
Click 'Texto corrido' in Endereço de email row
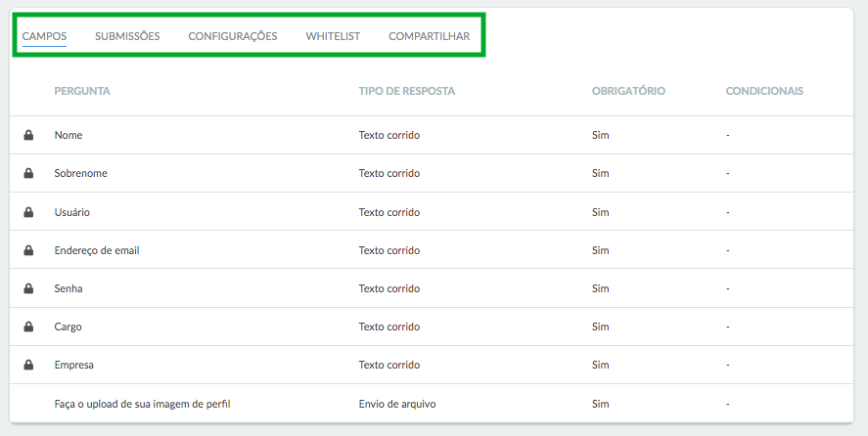[389, 250]
